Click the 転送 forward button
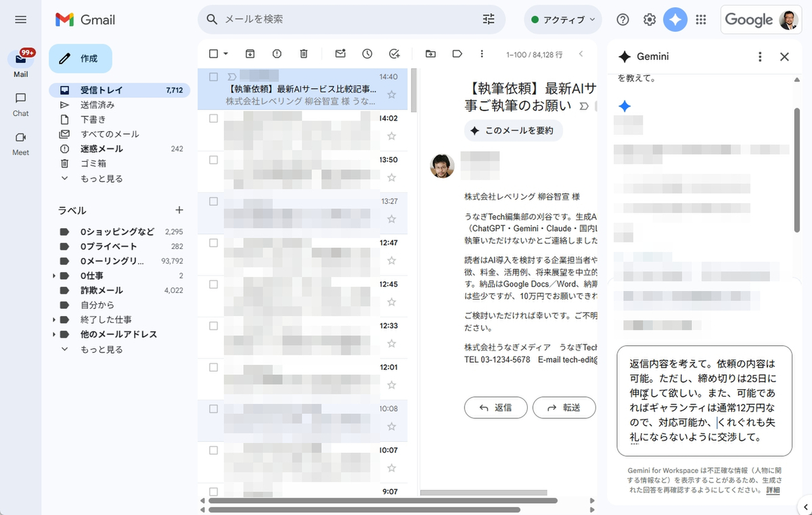 564,407
